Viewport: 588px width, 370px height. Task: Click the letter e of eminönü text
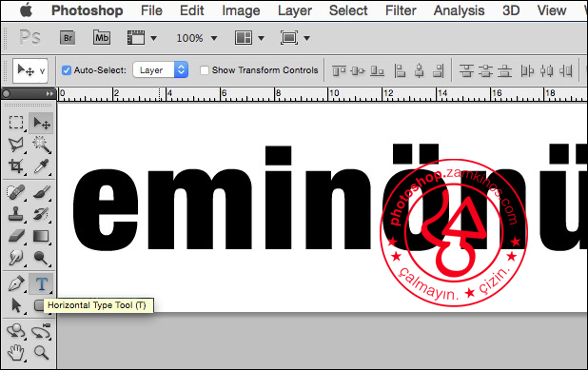[x=105, y=209]
